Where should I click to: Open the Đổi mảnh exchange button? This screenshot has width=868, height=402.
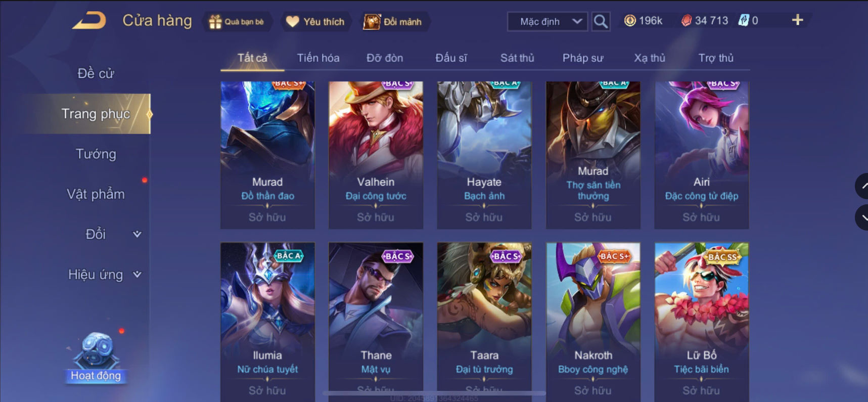[394, 22]
